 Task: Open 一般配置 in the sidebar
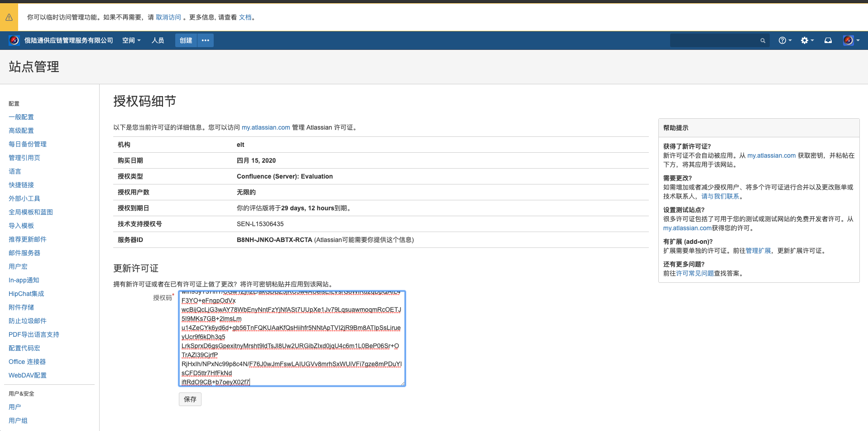pos(21,117)
